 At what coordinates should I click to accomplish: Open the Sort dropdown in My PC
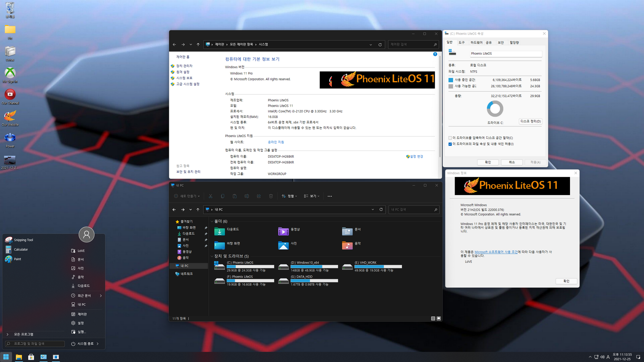(x=289, y=196)
